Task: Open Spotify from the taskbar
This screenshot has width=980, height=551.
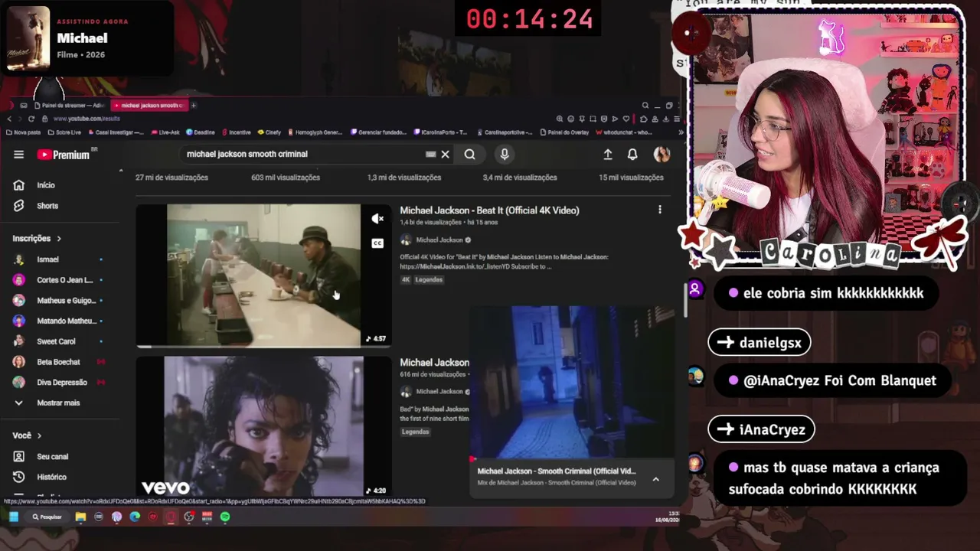Action: point(225,517)
